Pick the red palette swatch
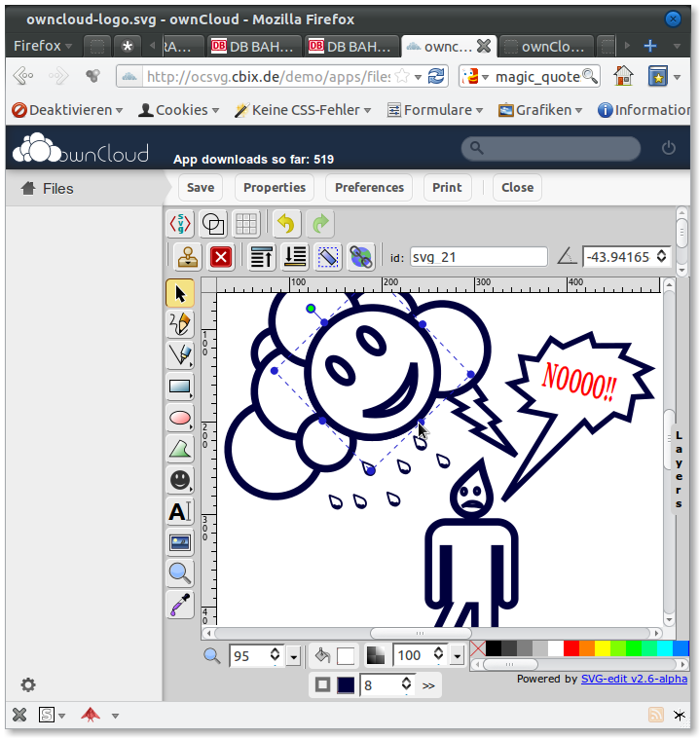 point(571,648)
